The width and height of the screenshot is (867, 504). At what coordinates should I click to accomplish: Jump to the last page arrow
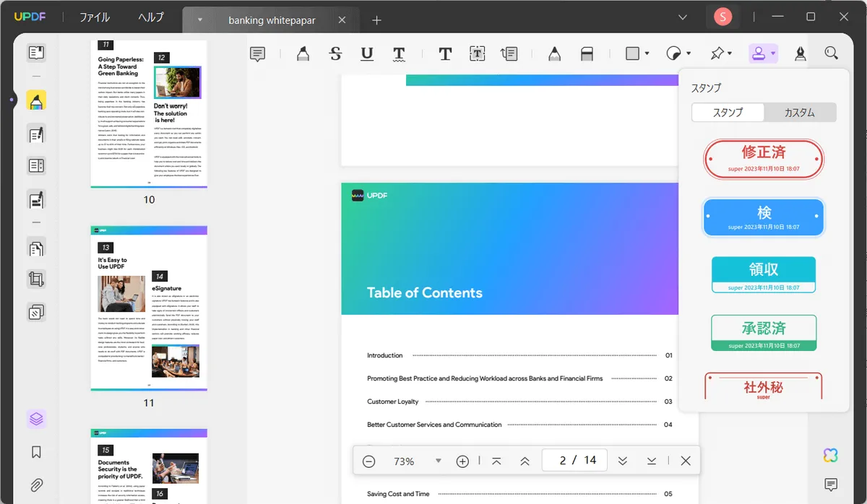click(x=652, y=461)
